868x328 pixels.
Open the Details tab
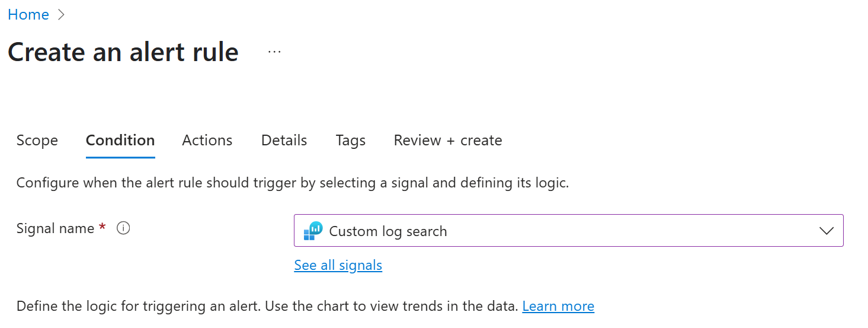tap(284, 141)
